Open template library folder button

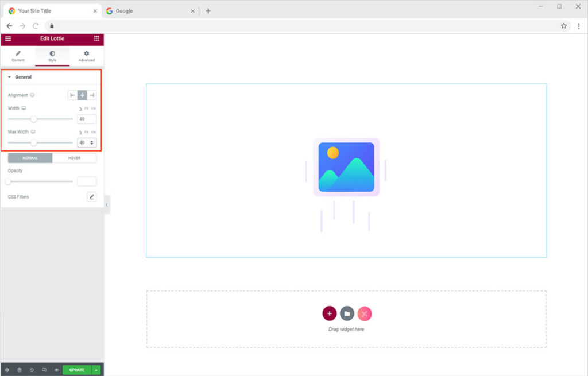[x=347, y=313]
